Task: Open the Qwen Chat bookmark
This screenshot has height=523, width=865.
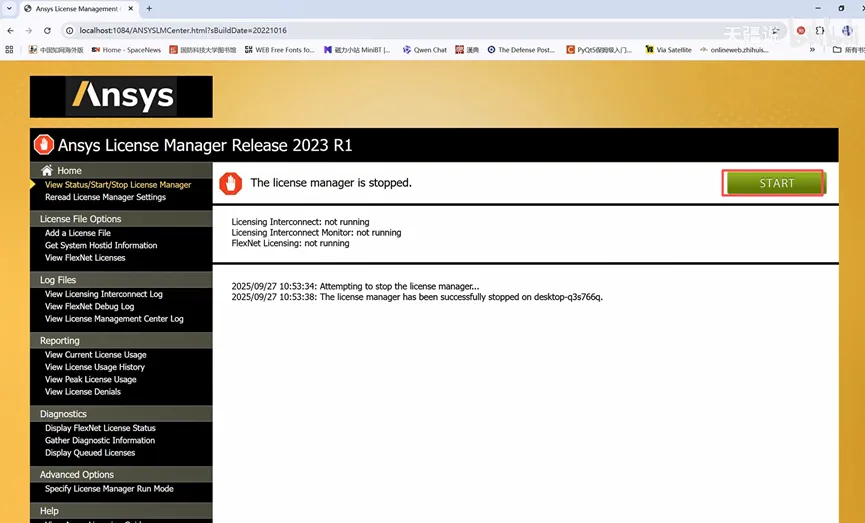Action: [x=424, y=50]
